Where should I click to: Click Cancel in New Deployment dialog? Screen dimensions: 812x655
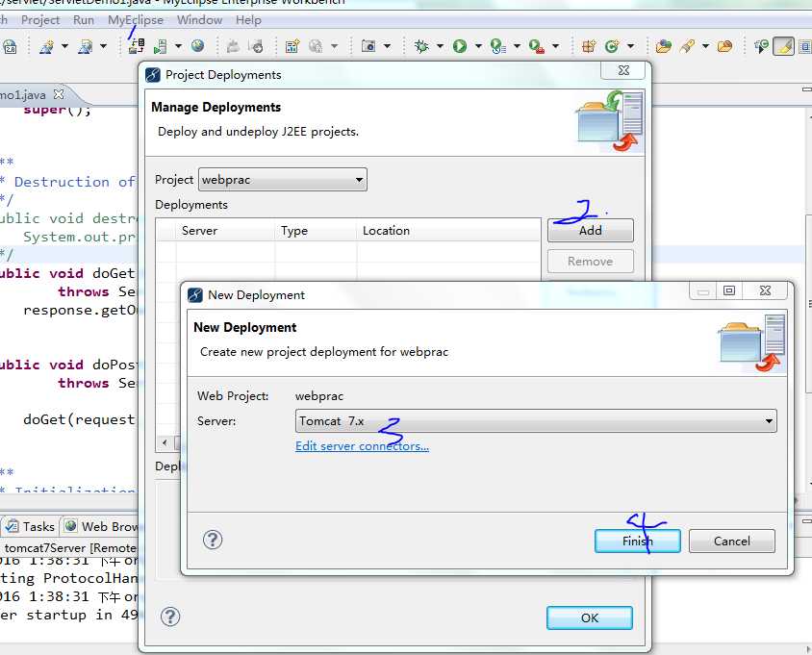click(732, 542)
